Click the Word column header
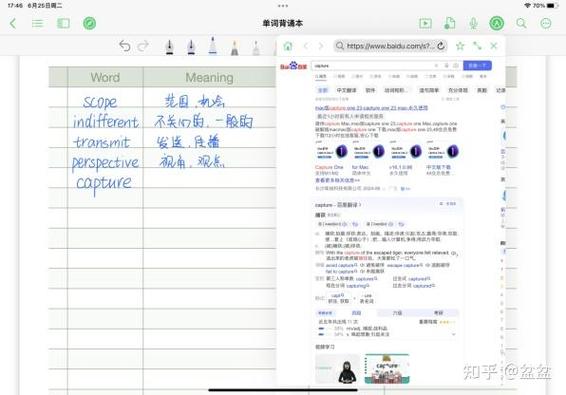566x395 pixels. tap(105, 77)
